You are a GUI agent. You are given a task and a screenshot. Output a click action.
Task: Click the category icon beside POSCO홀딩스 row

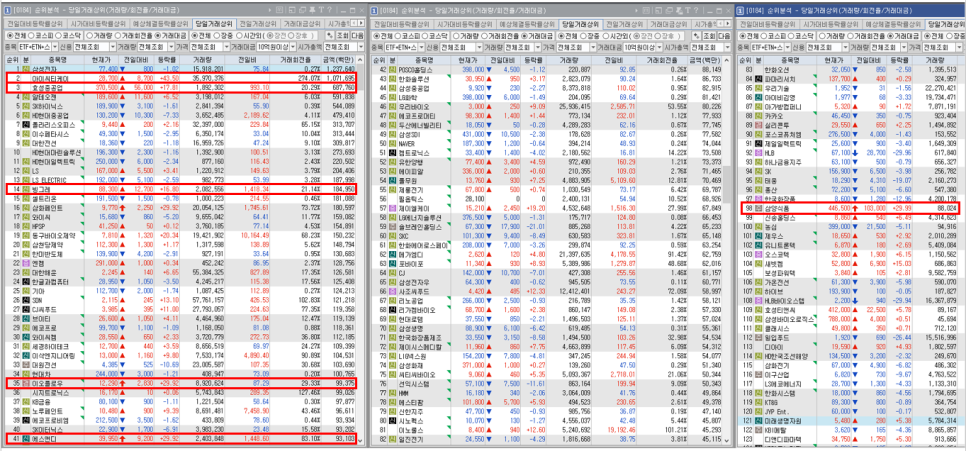pyautogui.click(x=392, y=70)
